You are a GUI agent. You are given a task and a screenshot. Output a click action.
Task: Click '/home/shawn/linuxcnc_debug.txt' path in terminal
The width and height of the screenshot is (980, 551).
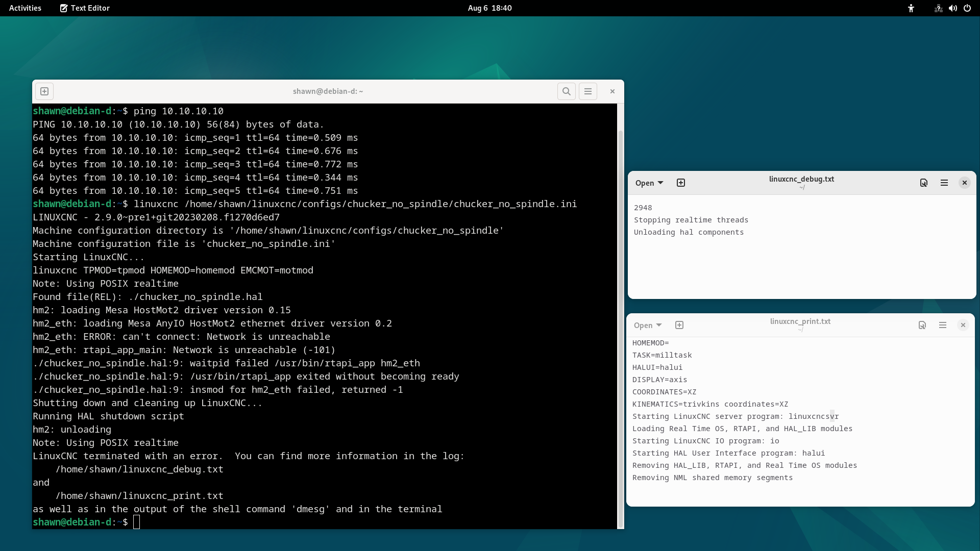click(139, 469)
